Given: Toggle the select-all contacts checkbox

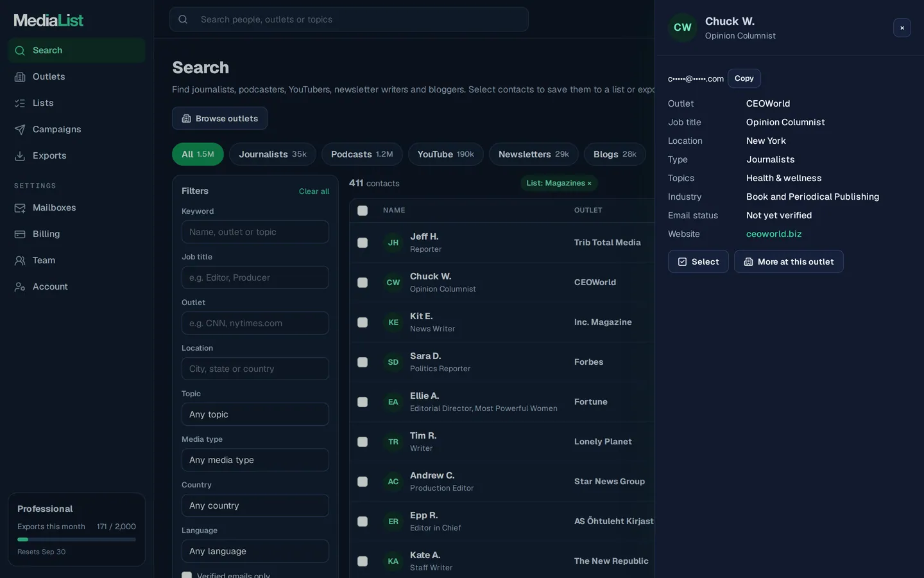Looking at the screenshot, I should pyautogui.click(x=363, y=211).
